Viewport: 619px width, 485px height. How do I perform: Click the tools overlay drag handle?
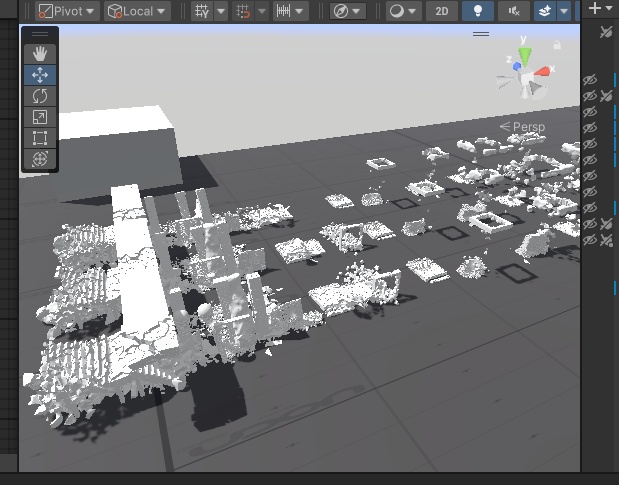point(40,34)
